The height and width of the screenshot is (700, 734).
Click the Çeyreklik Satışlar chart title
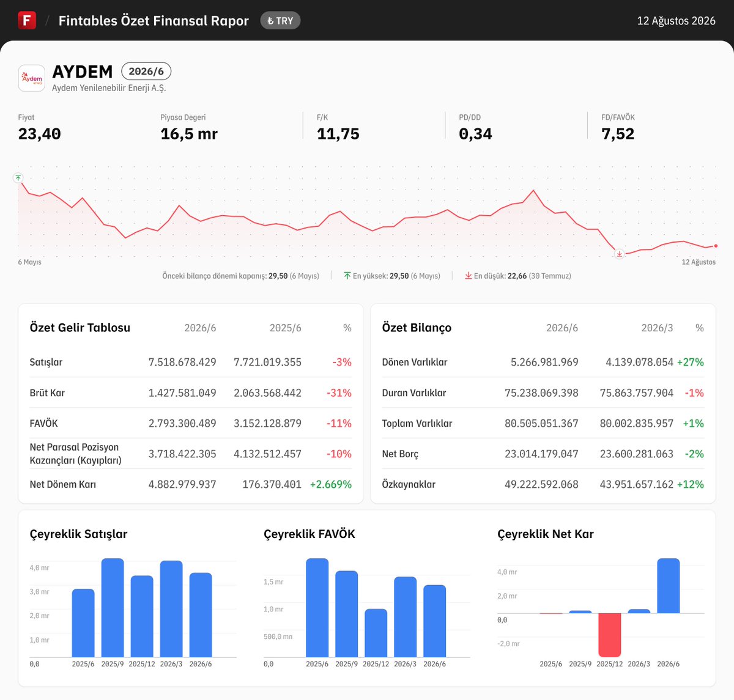(x=78, y=534)
